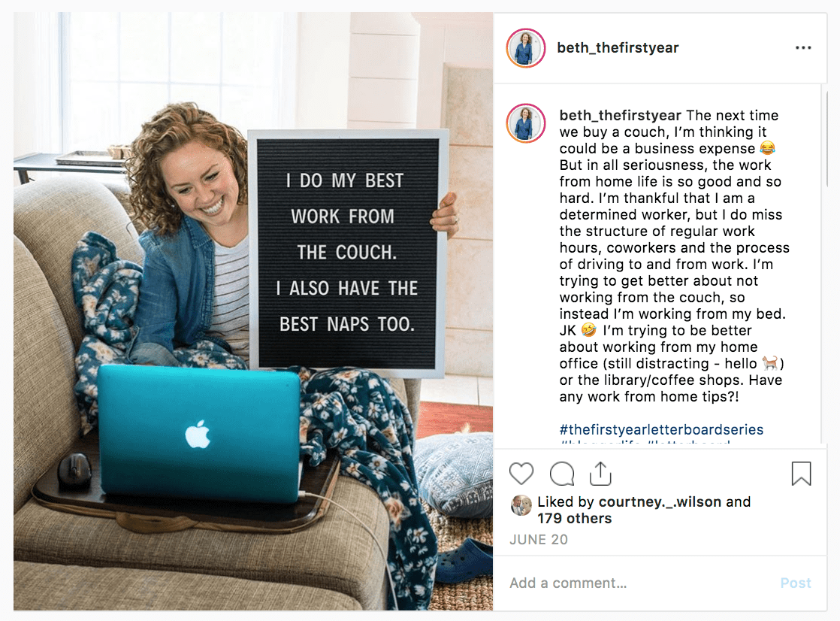Click the caption's profile avatar
The height and width of the screenshot is (621, 840).
pyautogui.click(x=526, y=123)
